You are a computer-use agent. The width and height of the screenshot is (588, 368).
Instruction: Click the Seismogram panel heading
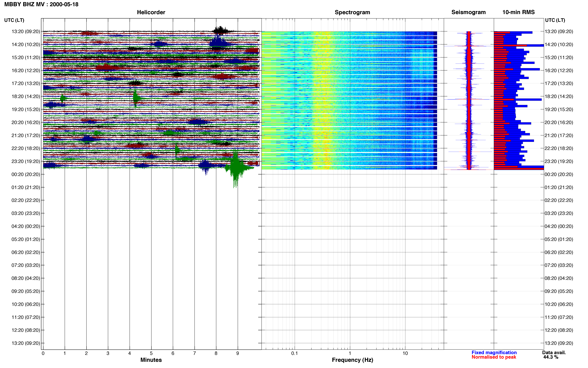[x=468, y=12]
